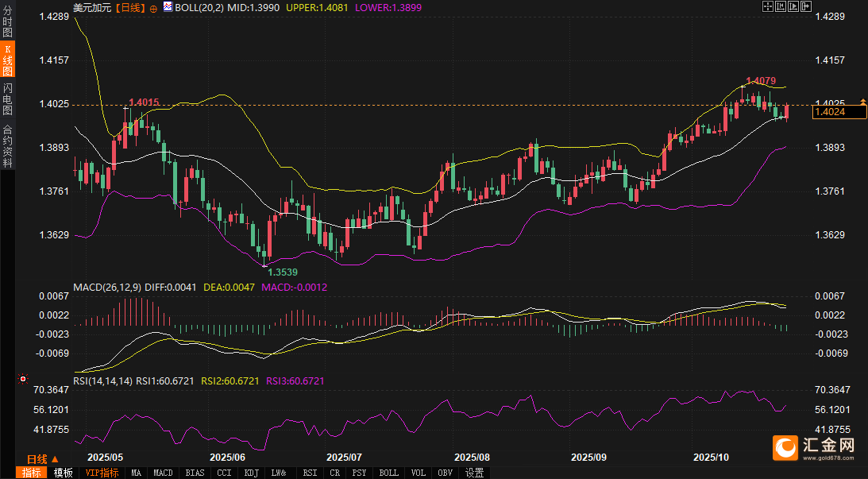Viewport: 868px width, 479px height.
Task: Open 设置 in the indicator bar
Action: coord(474,473)
